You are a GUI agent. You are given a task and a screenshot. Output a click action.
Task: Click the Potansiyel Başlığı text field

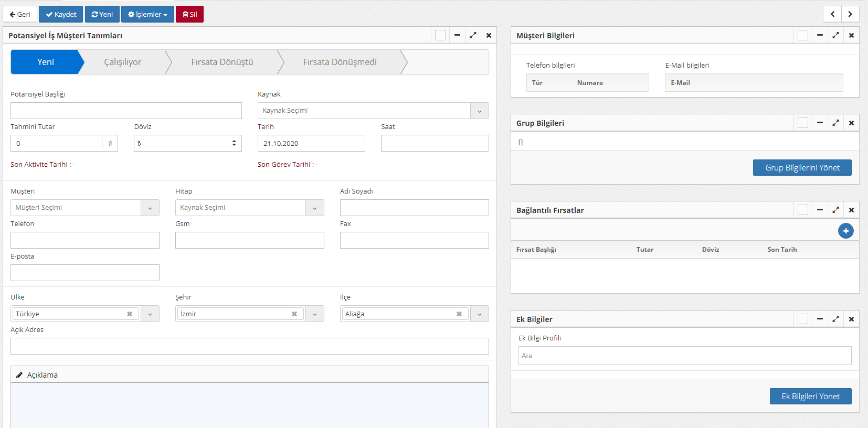click(126, 111)
